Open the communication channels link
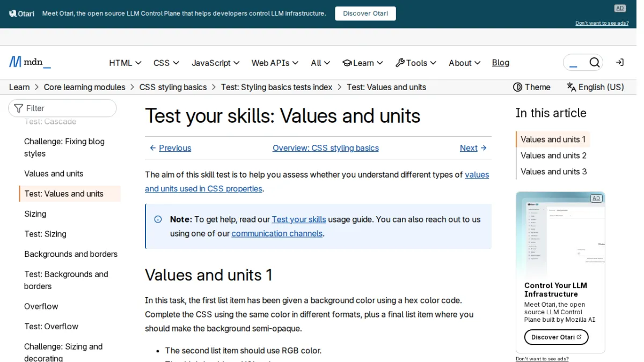Image resolution: width=644 pixels, height=362 pixels. point(277,233)
